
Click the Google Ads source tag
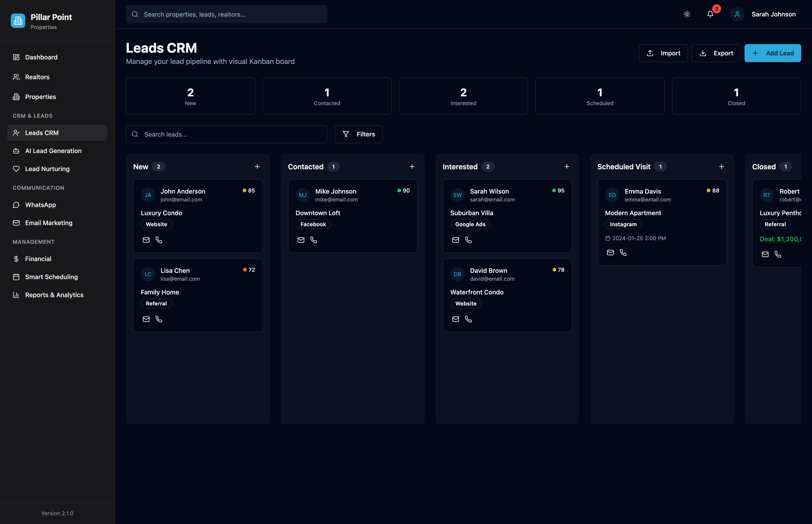470,224
